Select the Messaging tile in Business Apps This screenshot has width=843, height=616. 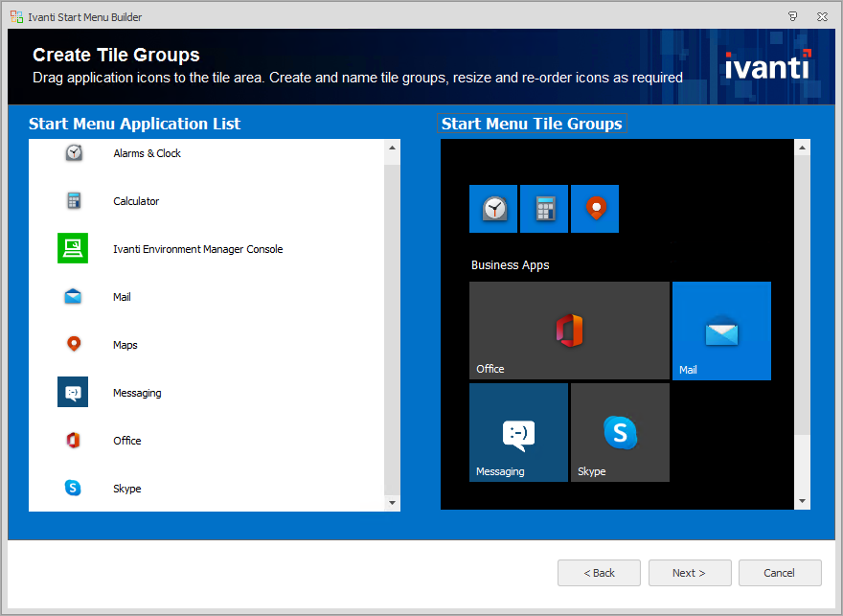pyautogui.click(x=518, y=432)
